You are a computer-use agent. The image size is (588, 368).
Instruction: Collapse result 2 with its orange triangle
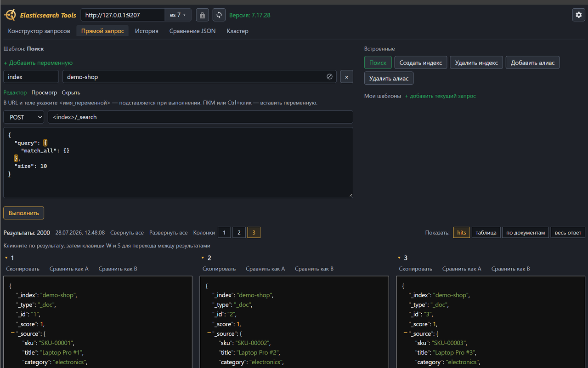[x=203, y=258]
